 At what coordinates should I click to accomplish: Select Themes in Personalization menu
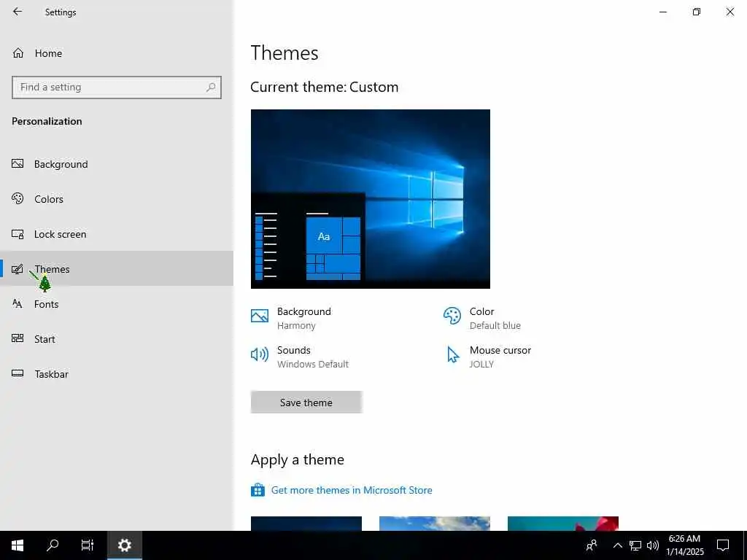pos(117,269)
